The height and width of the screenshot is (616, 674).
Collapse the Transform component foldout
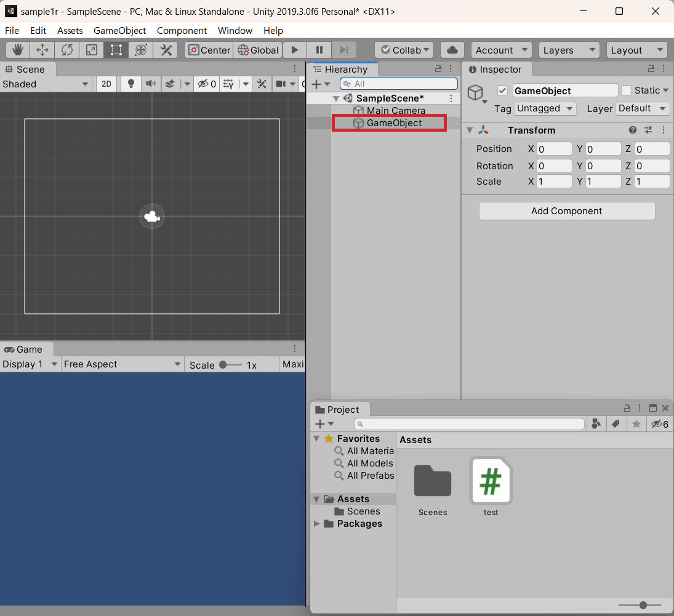[x=470, y=130]
